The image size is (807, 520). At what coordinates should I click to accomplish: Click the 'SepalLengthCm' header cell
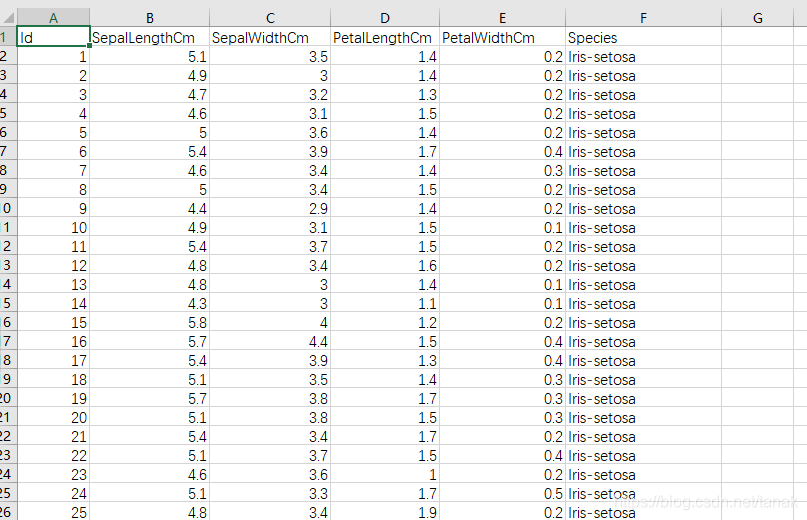pyautogui.click(x=150, y=37)
